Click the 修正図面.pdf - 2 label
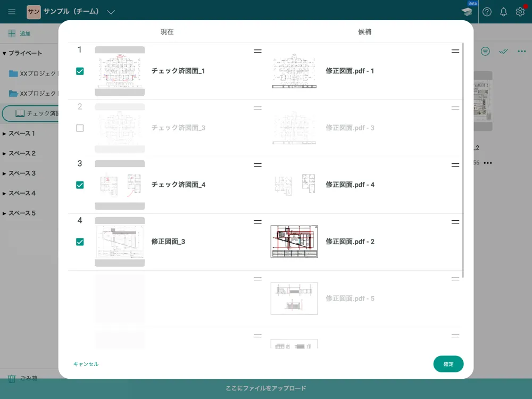The image size is (532, 399). point(350,242)
